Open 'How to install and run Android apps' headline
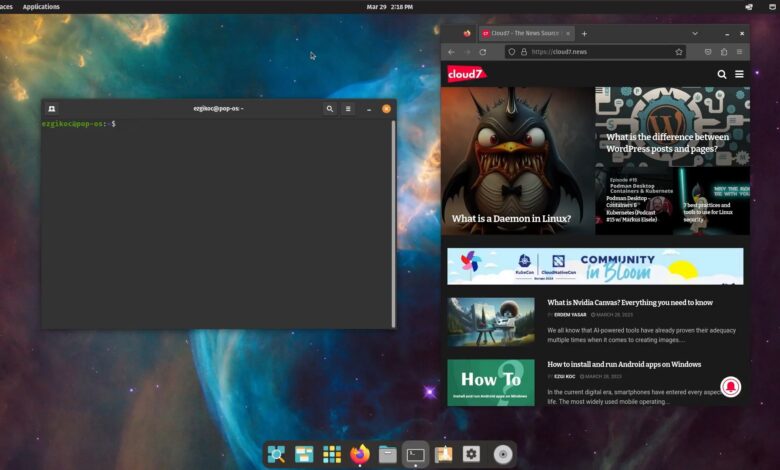The height and width of the screenshot is (470, 780). [x=624, y=364]
